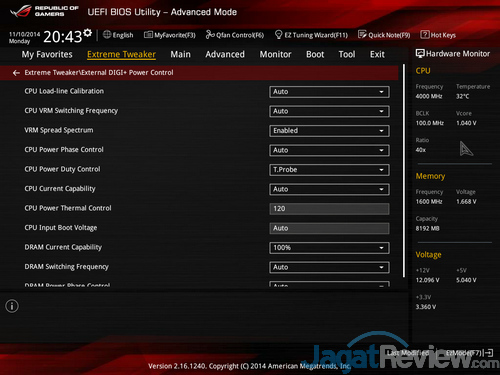Click the 5.040 V reading
Image resolution: width=500 pixels, height=375 pixels.
(466, 280)
